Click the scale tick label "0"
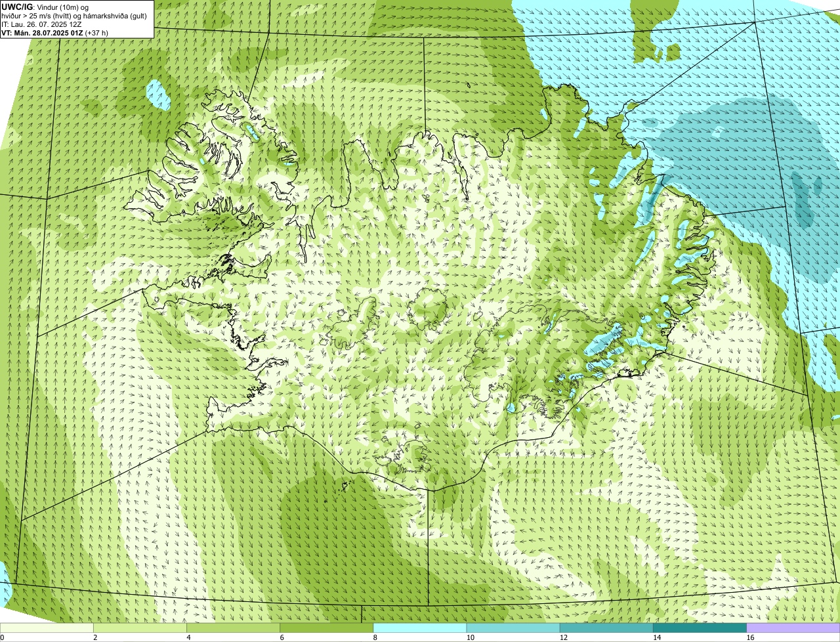The height and width of the screenshot is (642, 840). pyautogui.click(x=2, y=637)
